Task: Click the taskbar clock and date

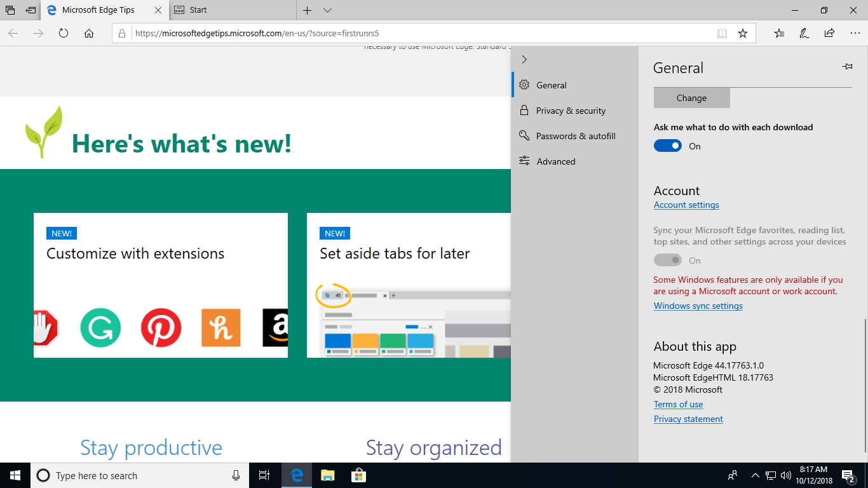Action: point(813,475)
